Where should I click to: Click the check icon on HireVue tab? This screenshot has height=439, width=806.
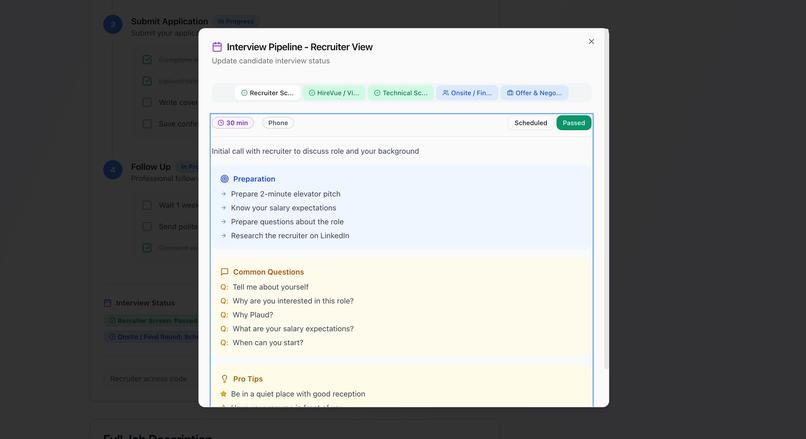coord(312,93)
